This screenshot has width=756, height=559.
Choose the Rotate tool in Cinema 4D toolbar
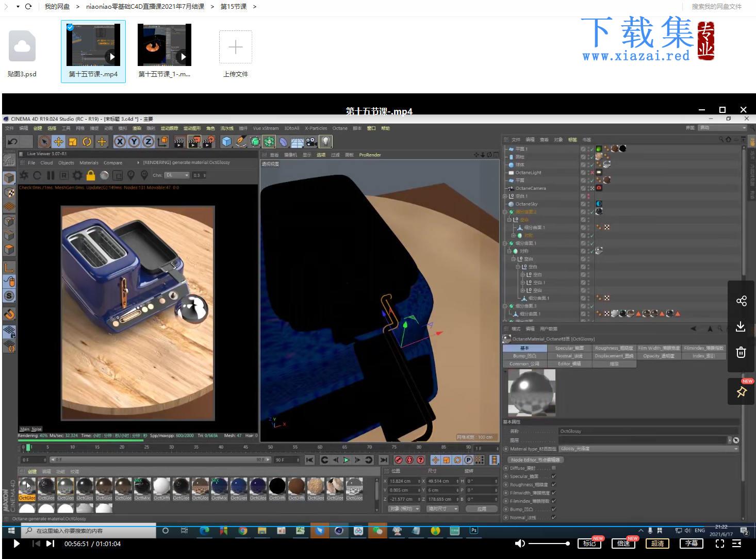click(x=87, y=141)
